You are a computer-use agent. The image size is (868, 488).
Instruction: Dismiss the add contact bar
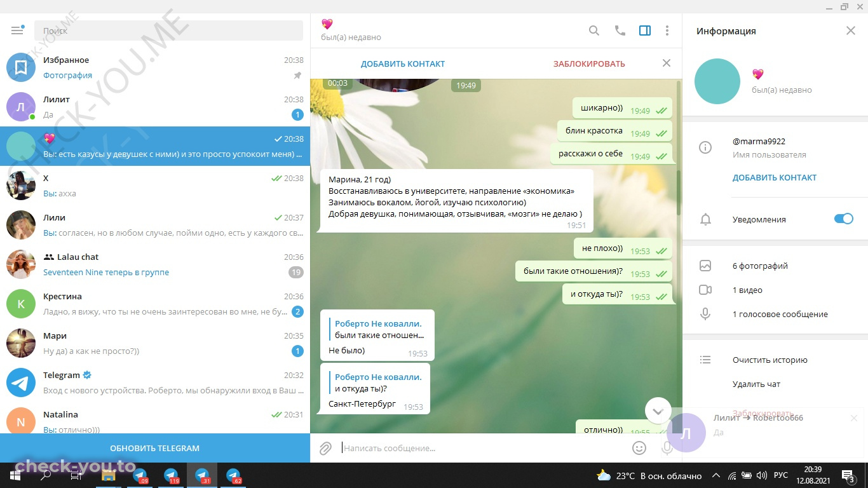coord(667,63)
